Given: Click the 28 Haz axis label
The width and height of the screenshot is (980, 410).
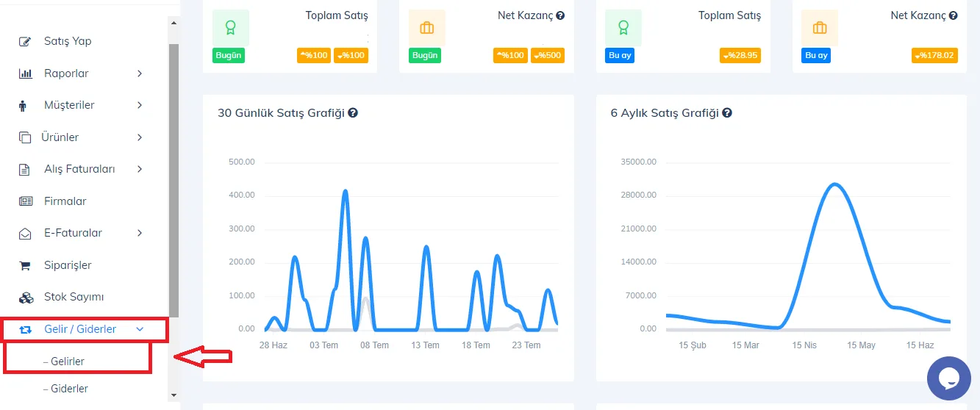Looking at the screenshot, I should pos(273,345).
